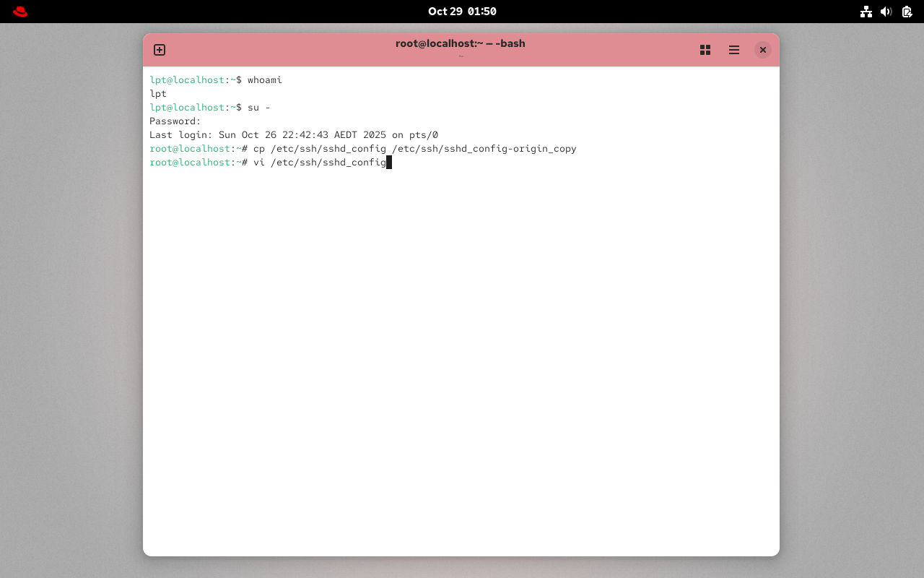Click the network icon in the top bar
Image resolution: width=924 pixels, height=578 pixels.
(x=866, y=12)
